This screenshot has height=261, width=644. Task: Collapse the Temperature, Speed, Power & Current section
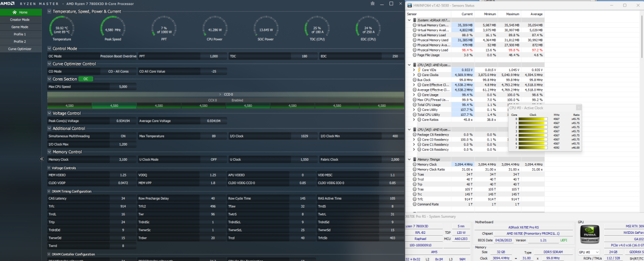pyautogui.click(x=49, y=11)
